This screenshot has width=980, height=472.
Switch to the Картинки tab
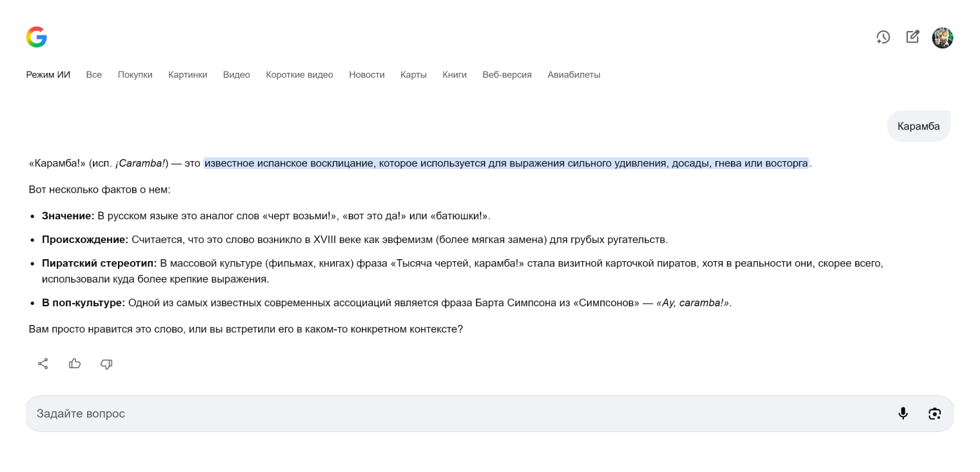[188, 75]
